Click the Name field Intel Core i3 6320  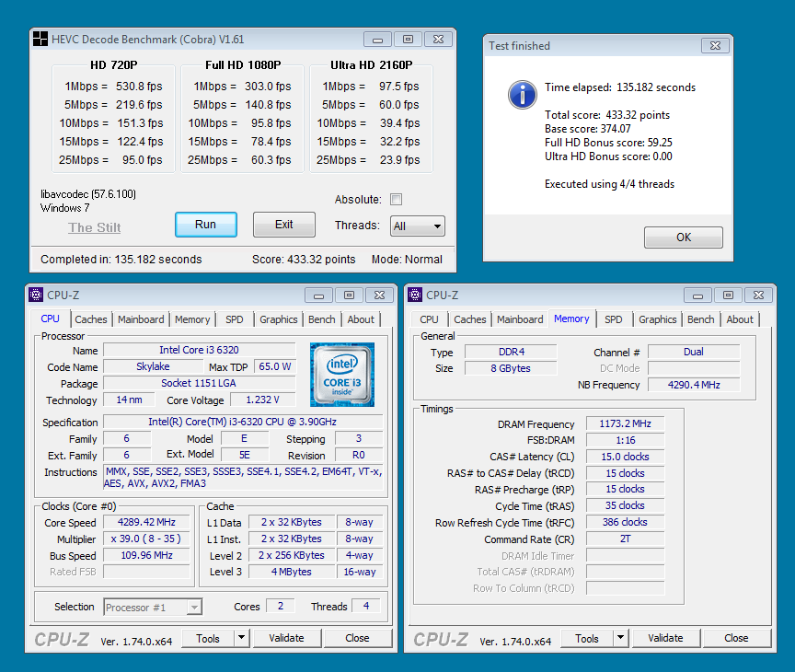200,350
